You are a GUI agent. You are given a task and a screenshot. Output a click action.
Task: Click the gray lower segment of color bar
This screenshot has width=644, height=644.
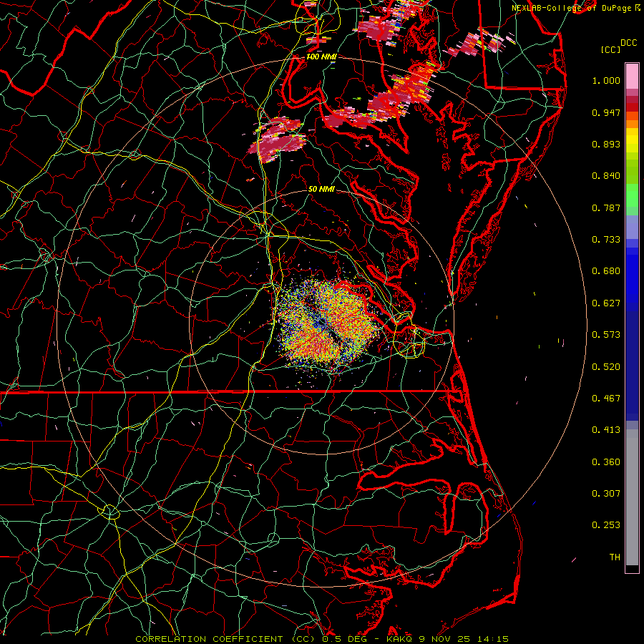(632, 497)
